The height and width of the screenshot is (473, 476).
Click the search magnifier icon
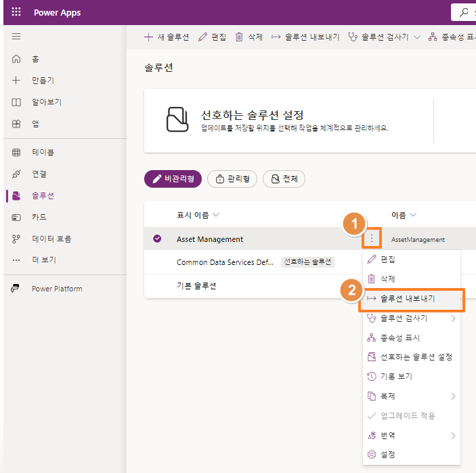click(x=463, y=12)
